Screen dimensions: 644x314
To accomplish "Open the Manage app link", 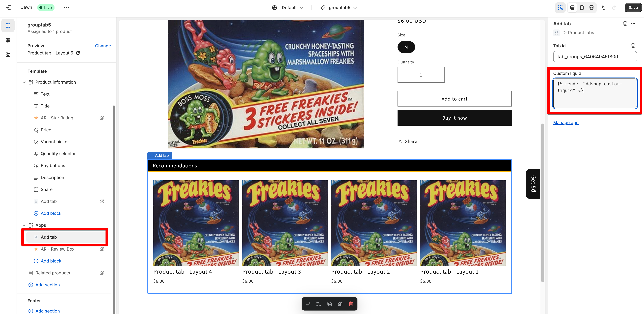I will 566,123.
